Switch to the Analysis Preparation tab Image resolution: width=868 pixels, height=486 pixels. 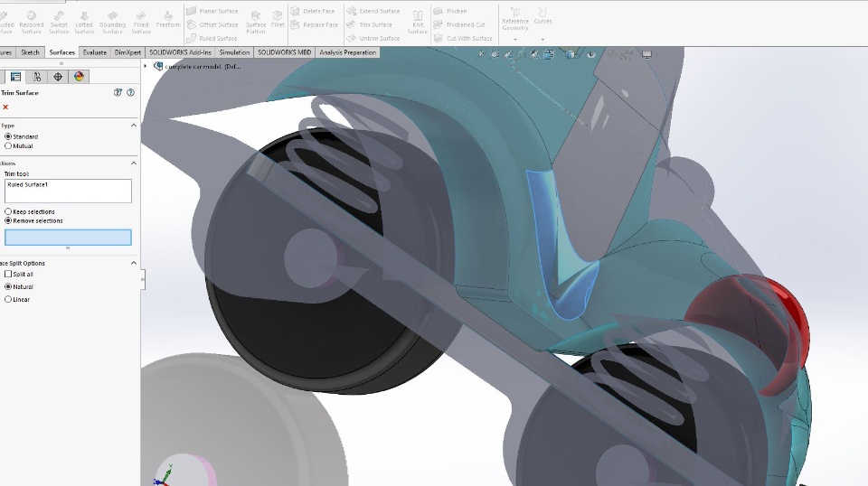tap(347, 52)
